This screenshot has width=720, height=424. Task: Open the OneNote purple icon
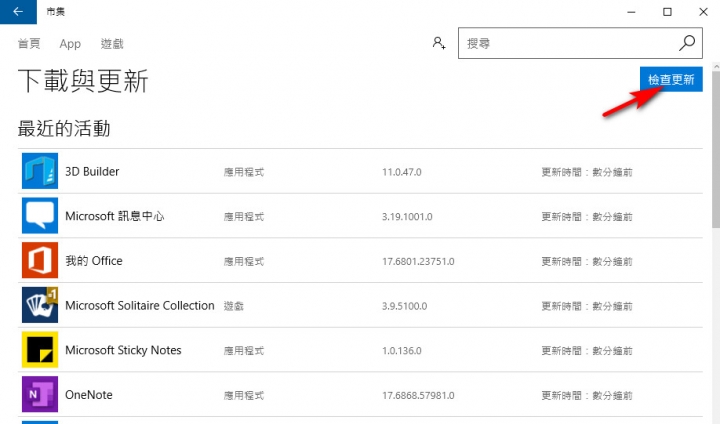coord(40,394)
